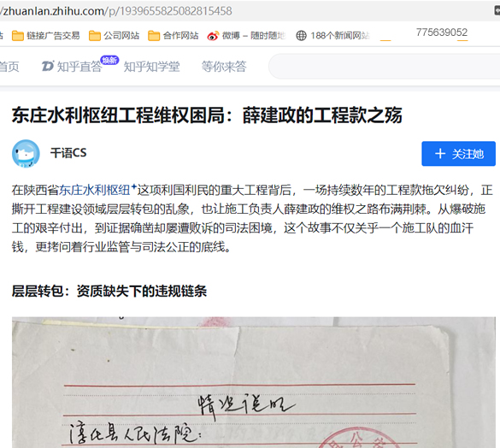500x448 pixels.
Task: Open the Weibo 微博 bookmark
Action: coord(246,35)
